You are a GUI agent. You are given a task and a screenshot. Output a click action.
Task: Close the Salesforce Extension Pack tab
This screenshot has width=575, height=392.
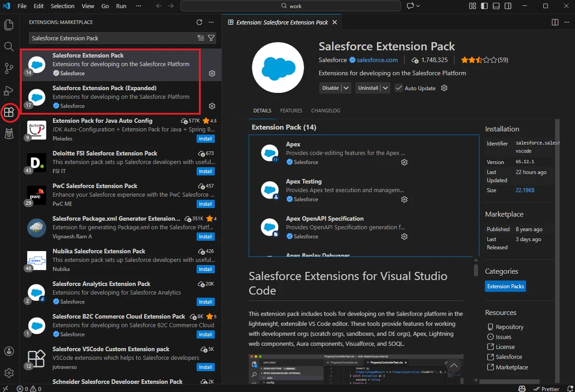coord(334,22)
